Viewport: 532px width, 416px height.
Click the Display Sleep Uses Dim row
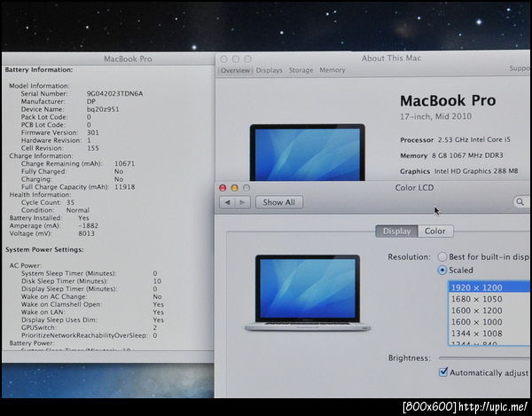92,320
